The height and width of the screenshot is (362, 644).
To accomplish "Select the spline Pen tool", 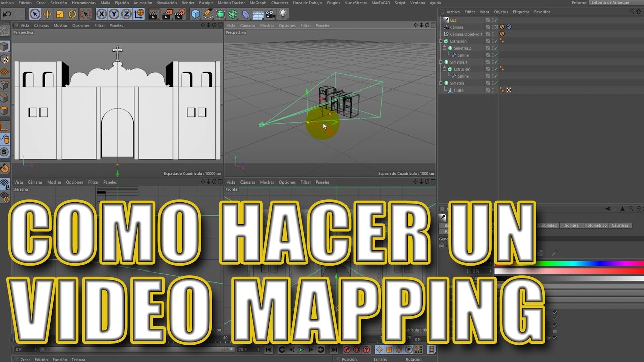I will 208,14.
